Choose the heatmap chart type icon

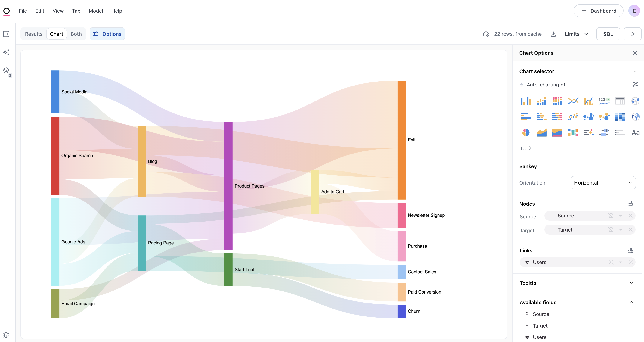[x=620, y=117]
